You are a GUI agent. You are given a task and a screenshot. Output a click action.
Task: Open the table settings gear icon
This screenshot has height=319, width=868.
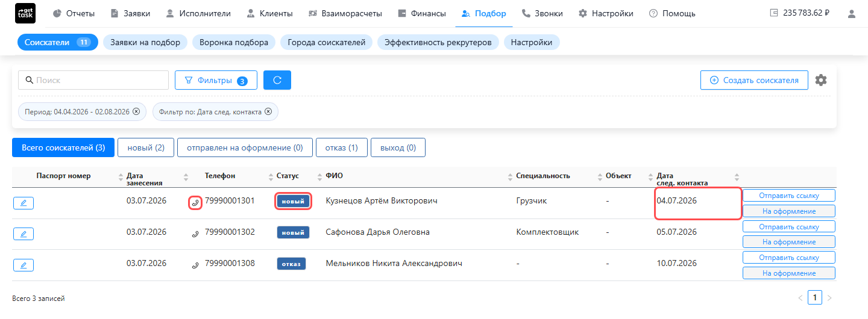821,80
